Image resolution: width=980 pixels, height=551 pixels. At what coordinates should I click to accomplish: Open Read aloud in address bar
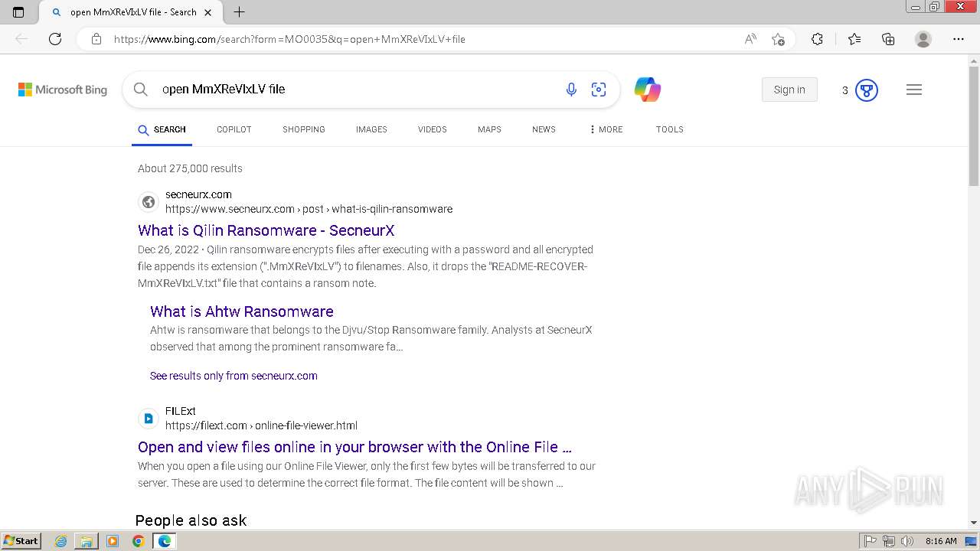750,39
